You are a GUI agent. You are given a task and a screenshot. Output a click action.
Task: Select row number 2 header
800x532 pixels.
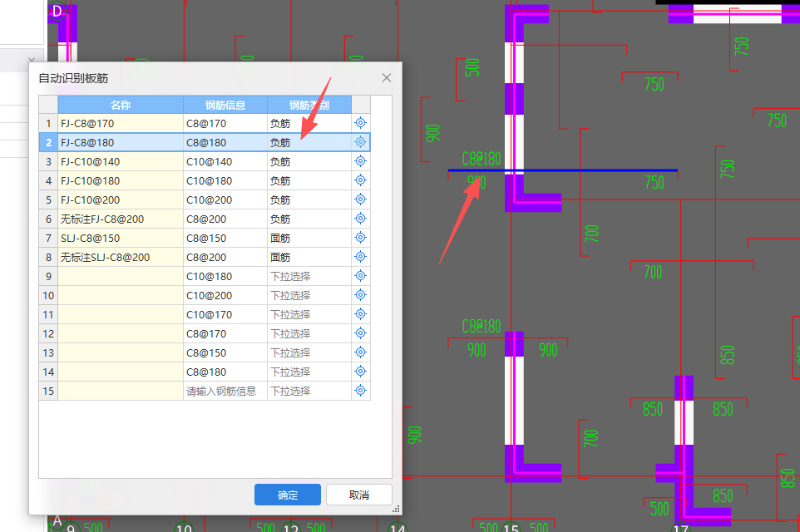tap(48, 142)
